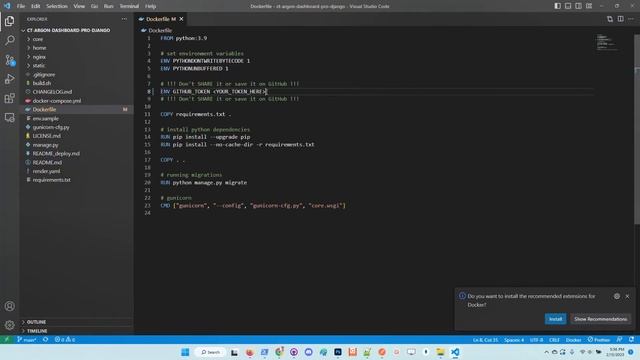Open build.sh file

(x=76, y=83)
